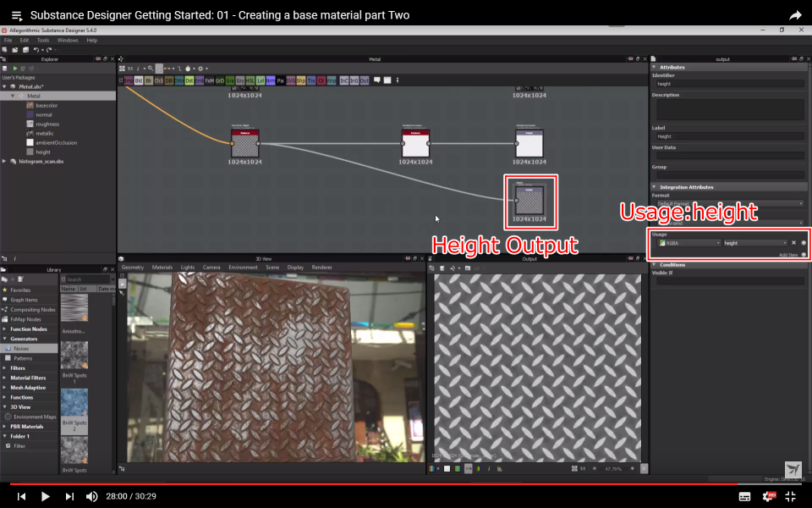Click the zoom magnifier in graph toolbar

[151, 69]
